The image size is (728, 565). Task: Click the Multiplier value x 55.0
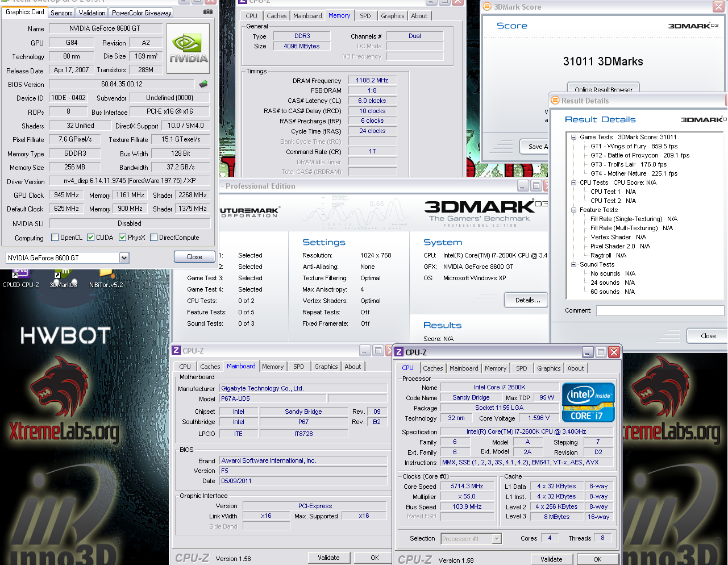tap(468, 496)
